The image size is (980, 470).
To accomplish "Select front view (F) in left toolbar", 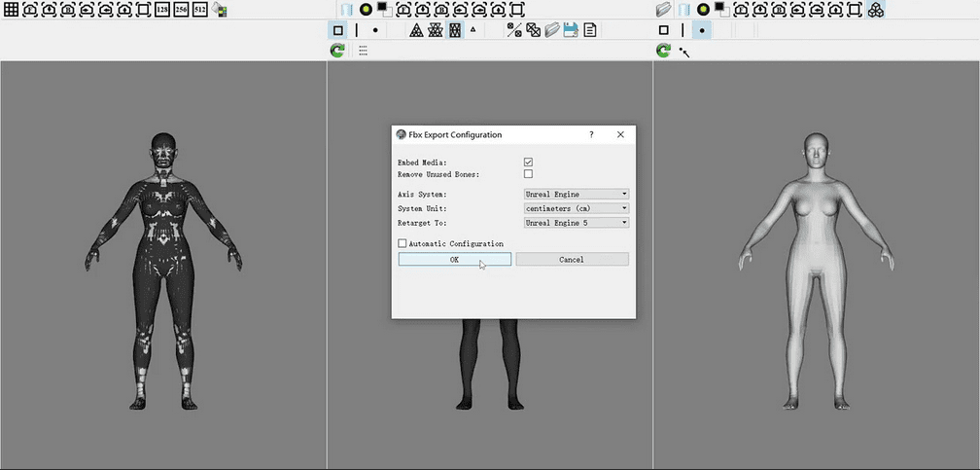I will coord(30,10).
